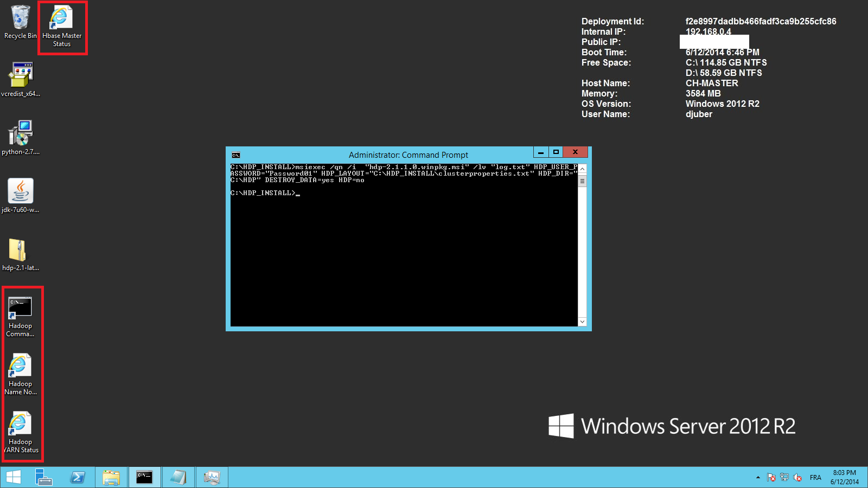The image size is (868, 488).
Task: Open the taskbar clock showing 8:03 PM
Action: point(844,477)
